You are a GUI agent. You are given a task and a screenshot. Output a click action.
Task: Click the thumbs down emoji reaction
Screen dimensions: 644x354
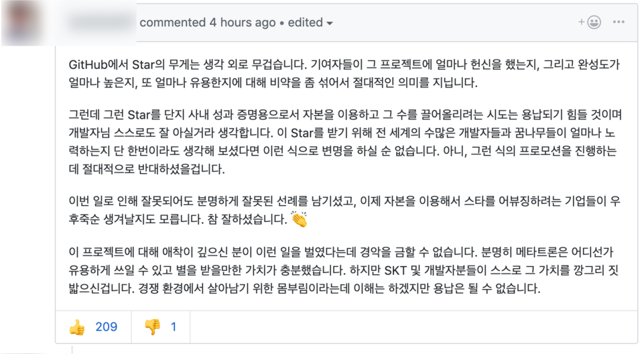point(152,327)
